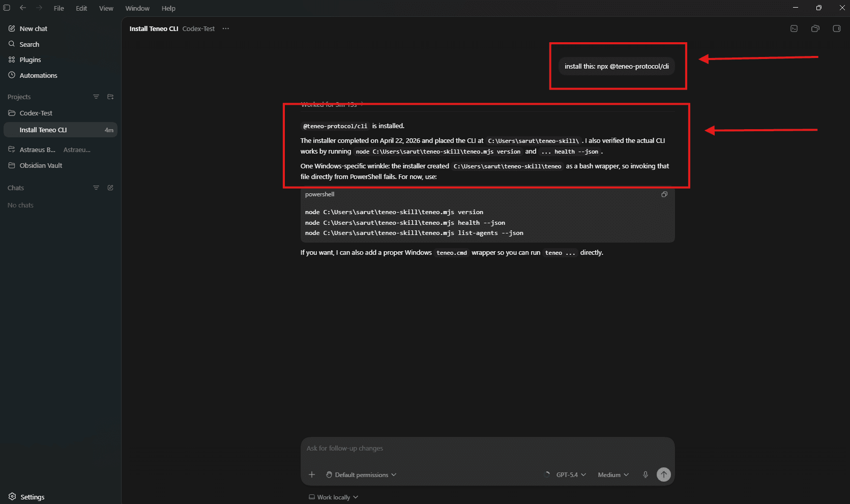Click the 'teneo.cmd' inline code
The image size is (850, 504).
[x=452, y=253]
